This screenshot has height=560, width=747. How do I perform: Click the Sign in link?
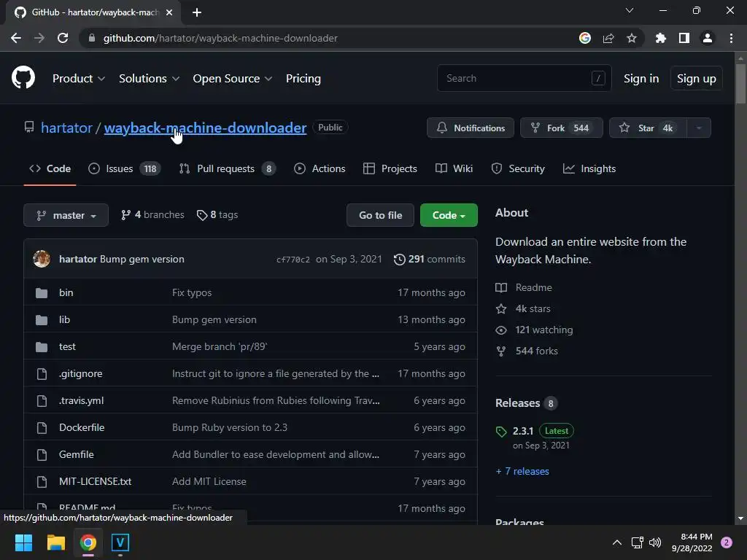[641, 79]
